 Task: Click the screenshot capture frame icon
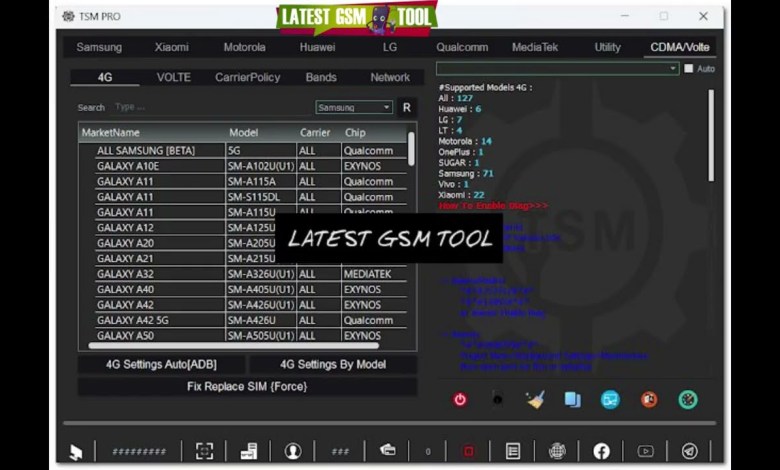pos(204,451)
